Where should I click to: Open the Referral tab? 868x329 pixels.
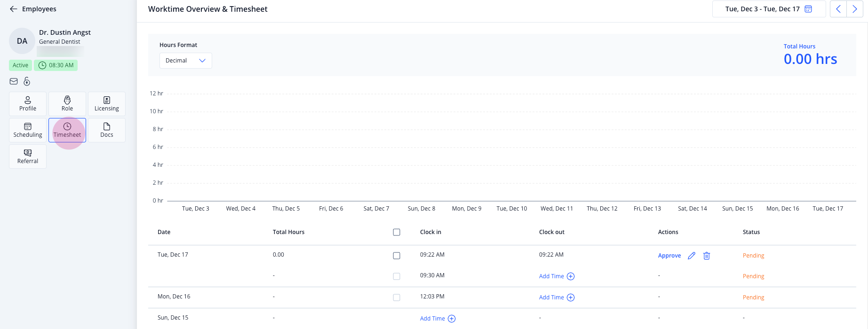coord(28,157)
